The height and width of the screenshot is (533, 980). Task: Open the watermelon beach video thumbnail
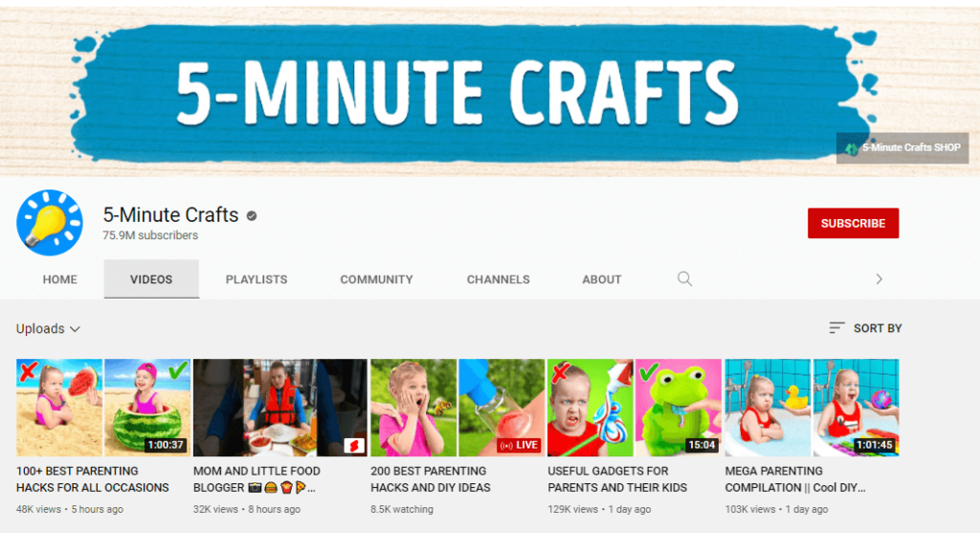[103, 408]
